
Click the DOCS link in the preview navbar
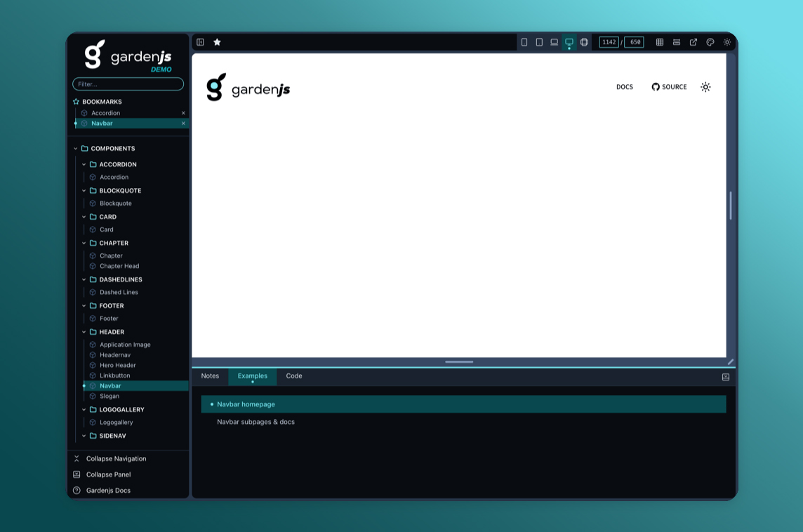click(624, 87)
